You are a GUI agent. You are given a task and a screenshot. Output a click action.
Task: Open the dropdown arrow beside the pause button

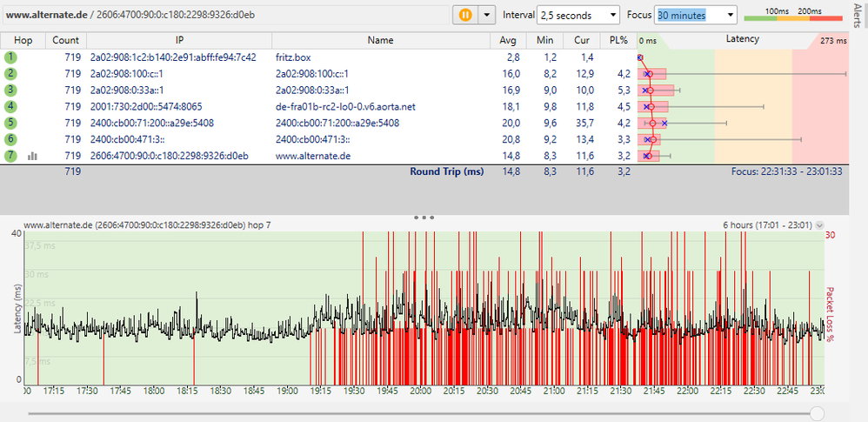coord(486,16)
